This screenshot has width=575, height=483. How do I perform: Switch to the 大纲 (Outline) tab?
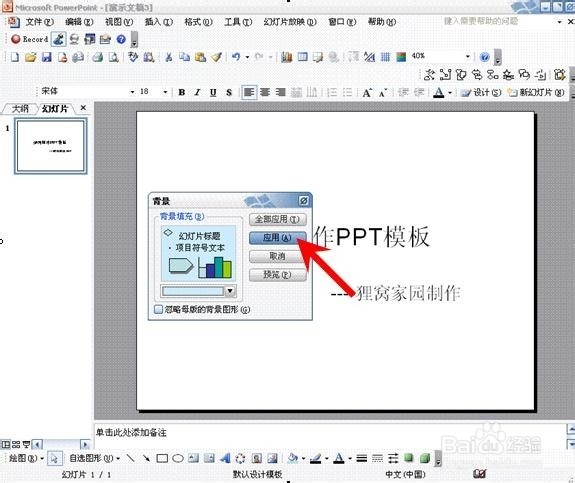(20, 109)
